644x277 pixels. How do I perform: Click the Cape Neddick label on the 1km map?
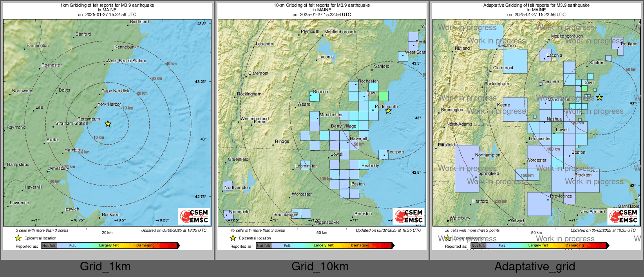click(x=115, y=91)
